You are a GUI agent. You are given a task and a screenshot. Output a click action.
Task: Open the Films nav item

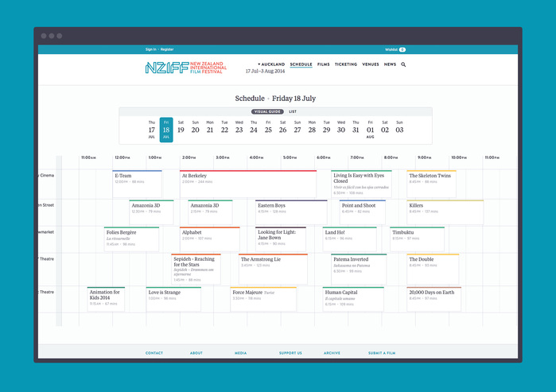click(x=324, y=64)
